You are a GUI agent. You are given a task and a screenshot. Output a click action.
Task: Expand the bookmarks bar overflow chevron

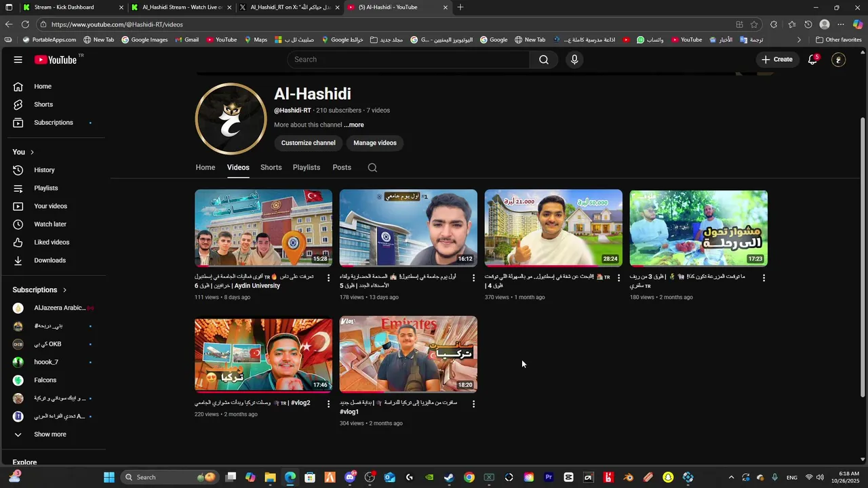pyautogui.click(x=799, y=40)
